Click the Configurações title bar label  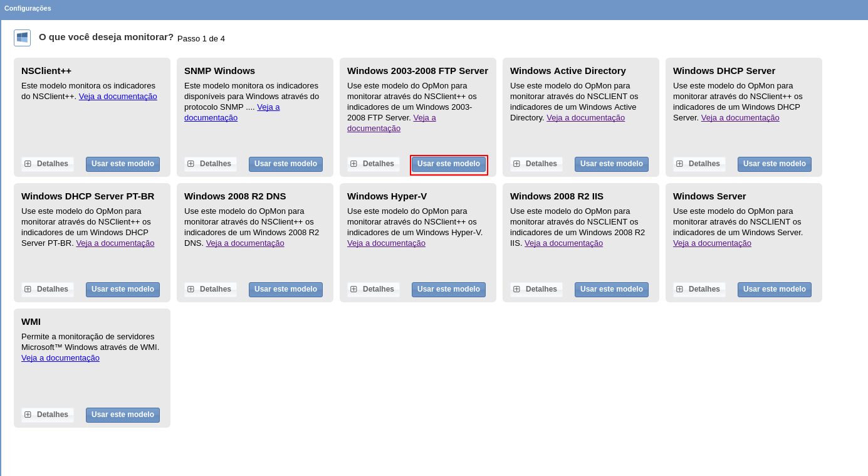pos(28,8)
